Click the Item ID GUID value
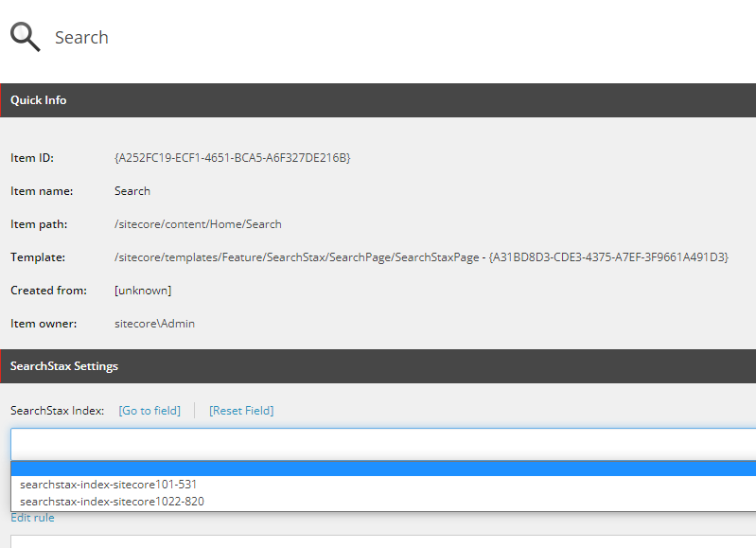Viewport: 756px width, 548px height. click(233, 158)
